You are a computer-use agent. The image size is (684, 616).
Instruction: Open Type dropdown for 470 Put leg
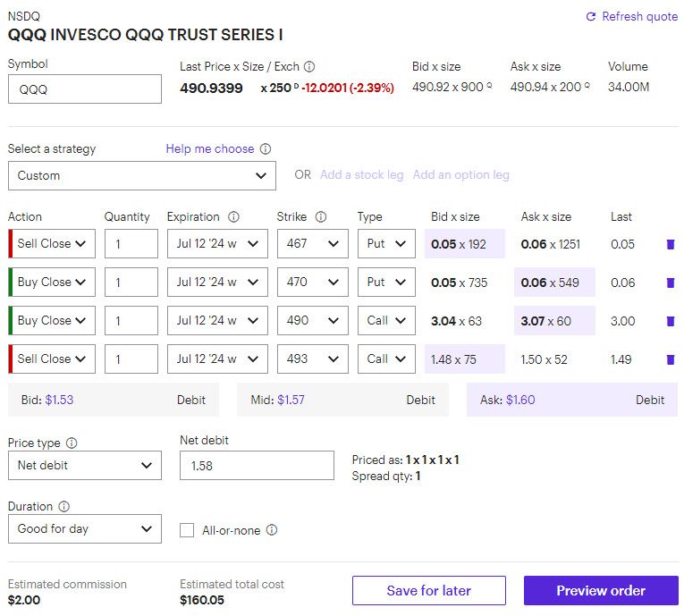[386, 283]
